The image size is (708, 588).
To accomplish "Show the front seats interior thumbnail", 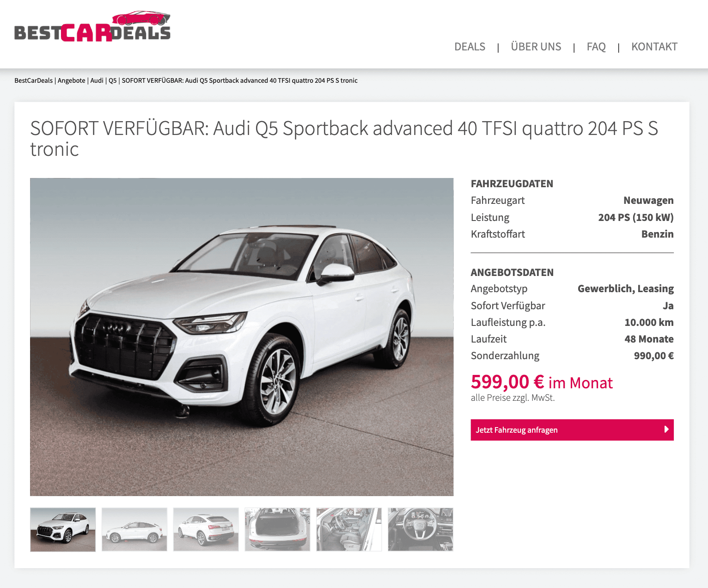I will (x=349, y=529).
